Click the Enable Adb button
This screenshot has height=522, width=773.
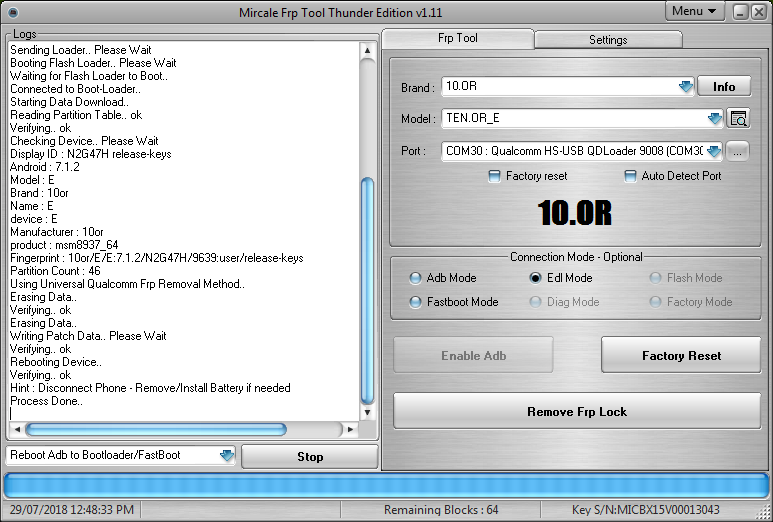click(473, 355)
